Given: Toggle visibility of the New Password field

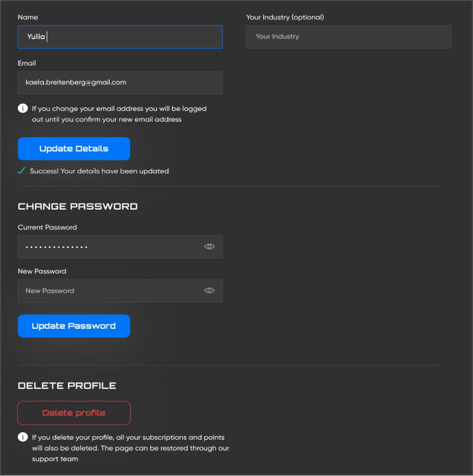Looking at the screenshot, I should pos(210,290).
